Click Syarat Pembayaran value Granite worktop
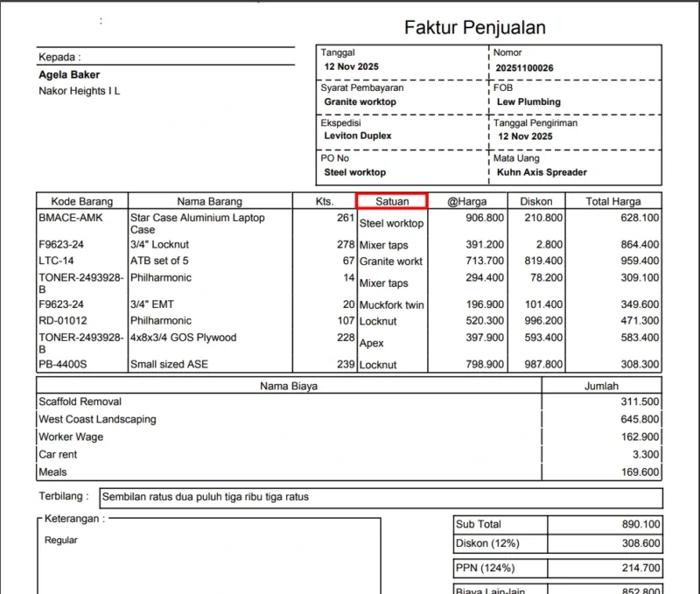Screen dimensions: 700x594 tap(360, 101)
